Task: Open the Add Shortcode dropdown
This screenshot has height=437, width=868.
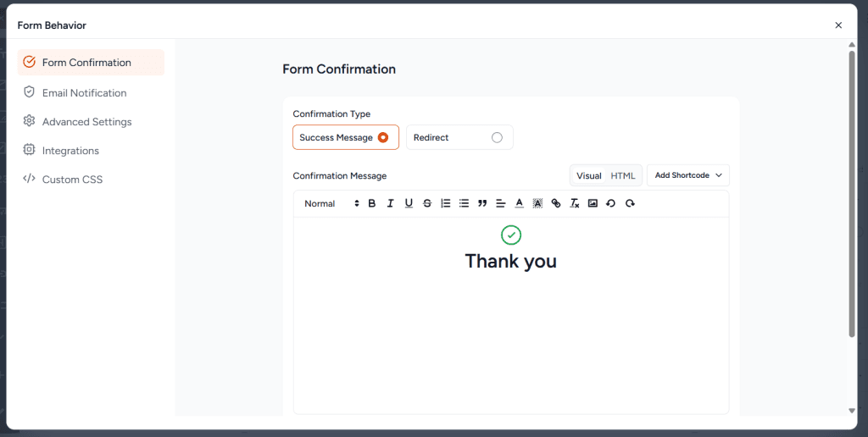Action: click(x=687, y=175)
